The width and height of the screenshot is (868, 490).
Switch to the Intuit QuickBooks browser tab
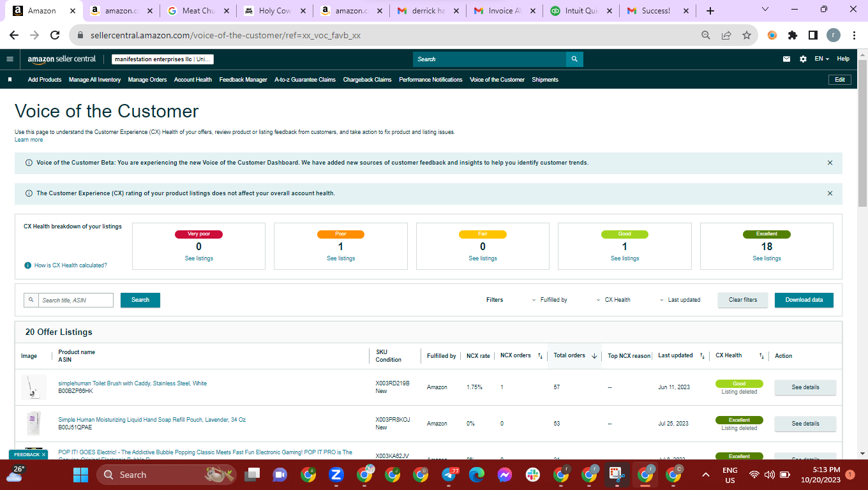581,11
